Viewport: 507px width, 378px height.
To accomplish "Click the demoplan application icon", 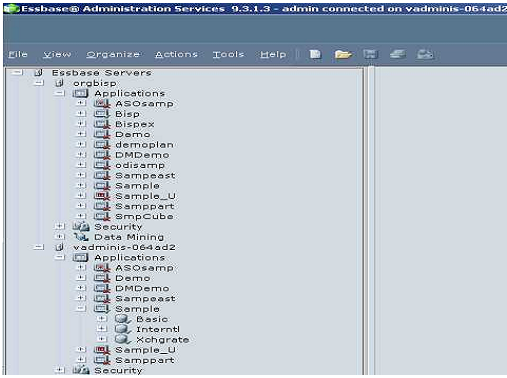I will click(102, 145).
